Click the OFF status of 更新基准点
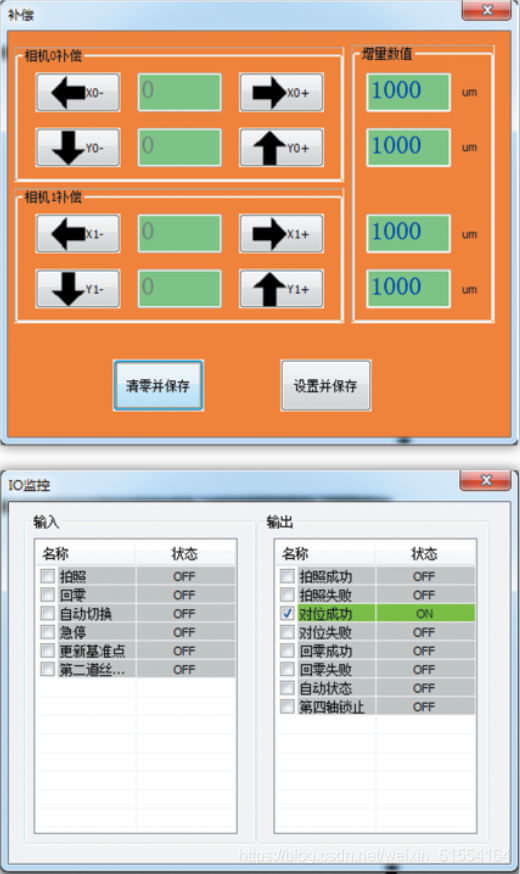Screen dimensions: 520x874 coord(184,650)
